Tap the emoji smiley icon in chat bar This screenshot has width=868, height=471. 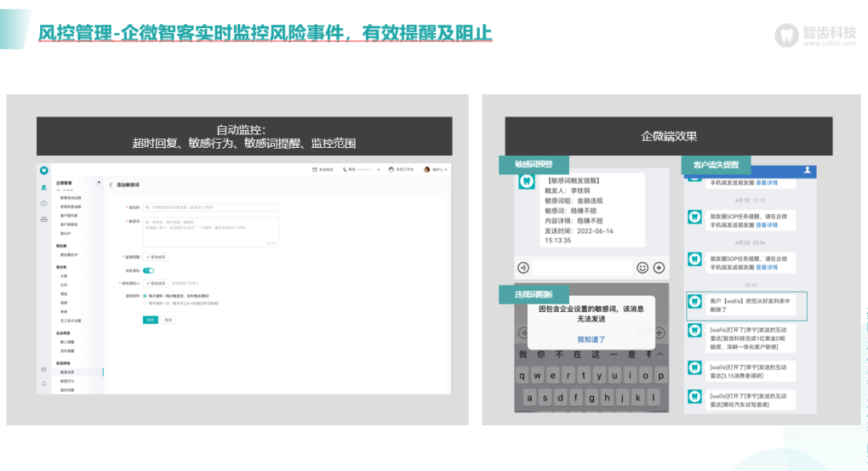642,268
